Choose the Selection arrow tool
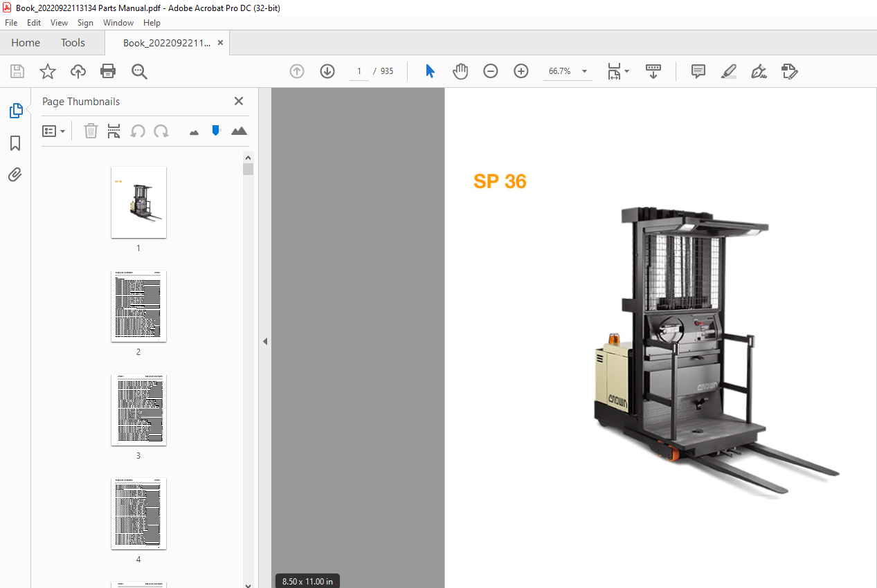Screen dimensions: 877x588 click(x=430, y=71)
